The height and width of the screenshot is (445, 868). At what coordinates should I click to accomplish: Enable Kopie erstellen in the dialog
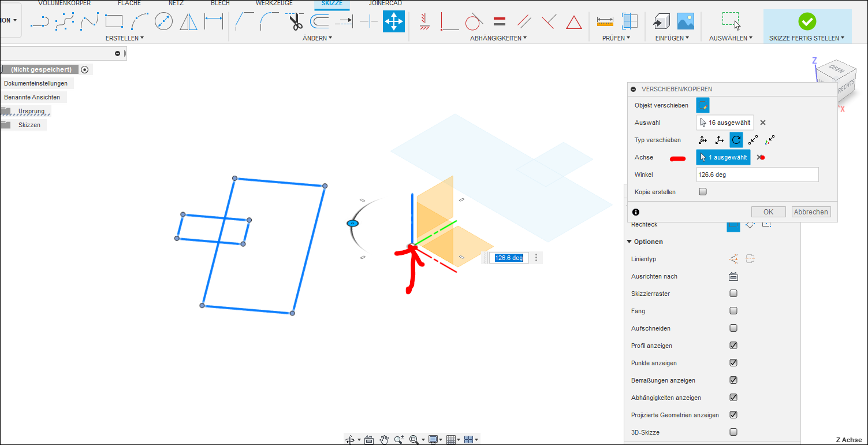[x=702, y=192]
